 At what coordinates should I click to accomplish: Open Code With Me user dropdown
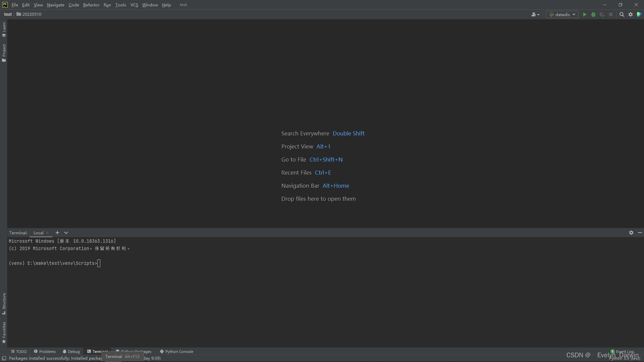tap(535, 14)
